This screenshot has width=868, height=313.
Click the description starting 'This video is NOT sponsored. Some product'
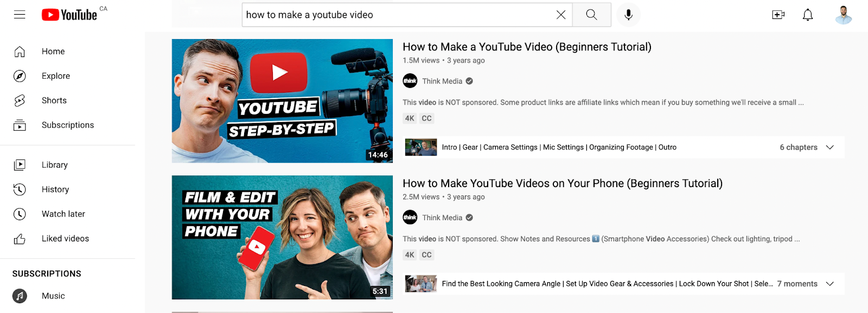[603, 103]
